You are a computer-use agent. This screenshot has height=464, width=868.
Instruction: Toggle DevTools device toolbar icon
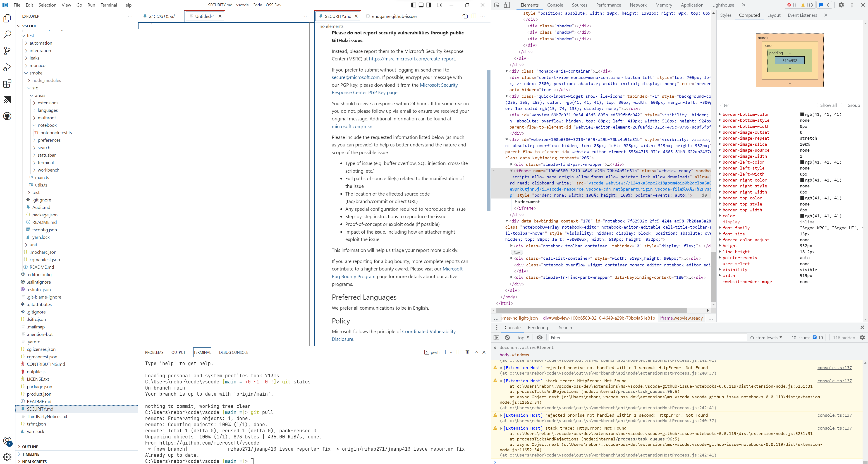507,5
